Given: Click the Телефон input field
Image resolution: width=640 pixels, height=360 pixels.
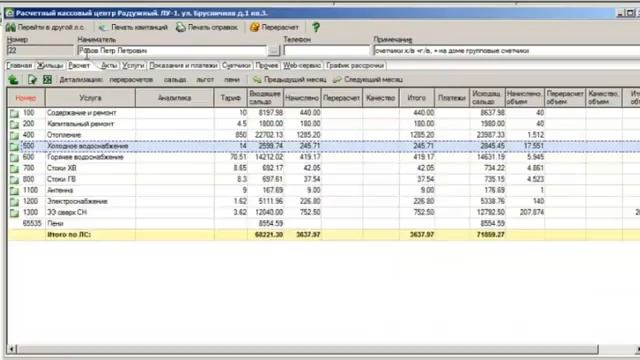Looking at the screenshot, I should point(327,51).
